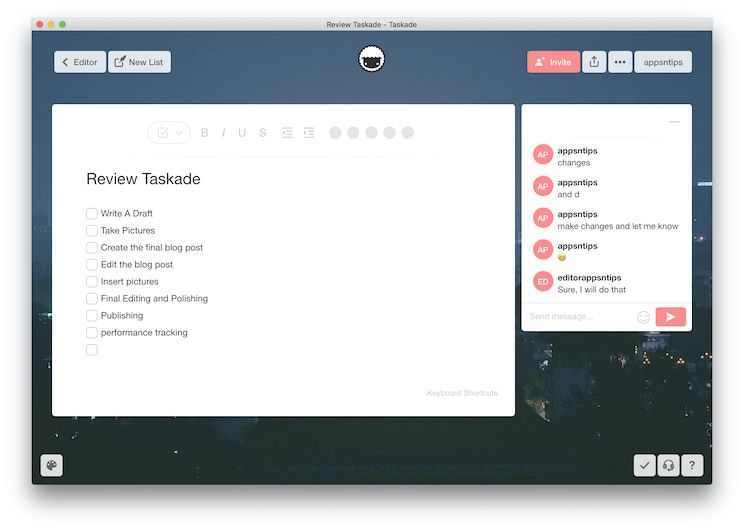Screen dimensions: 744x530
Task: Click the Send message input field
Action: 578,317
